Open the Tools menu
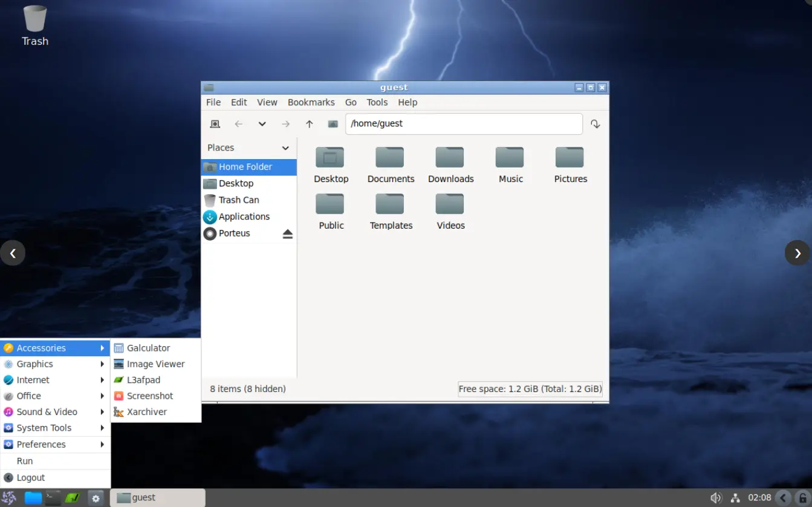The image size is (812, 507). [x=377, y=102]
